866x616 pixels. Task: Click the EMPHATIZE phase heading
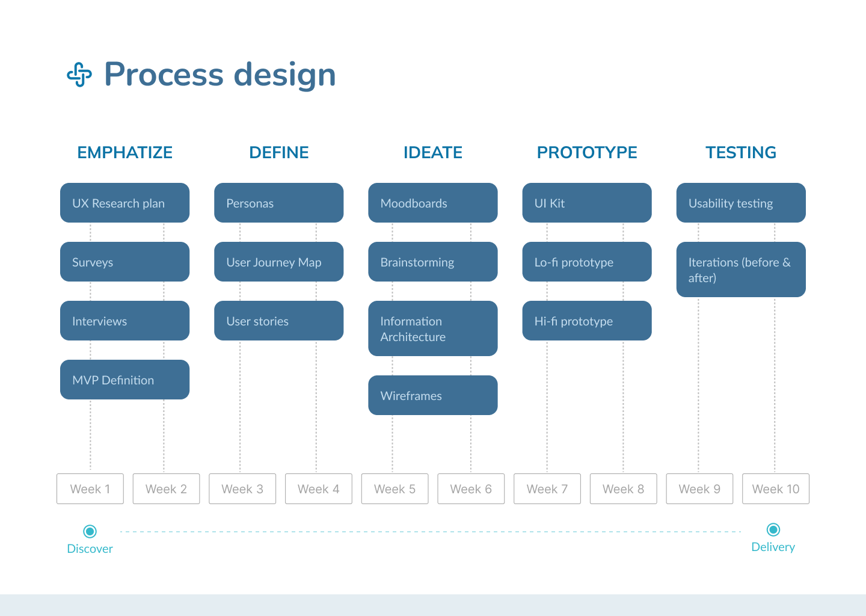(124, 153)
